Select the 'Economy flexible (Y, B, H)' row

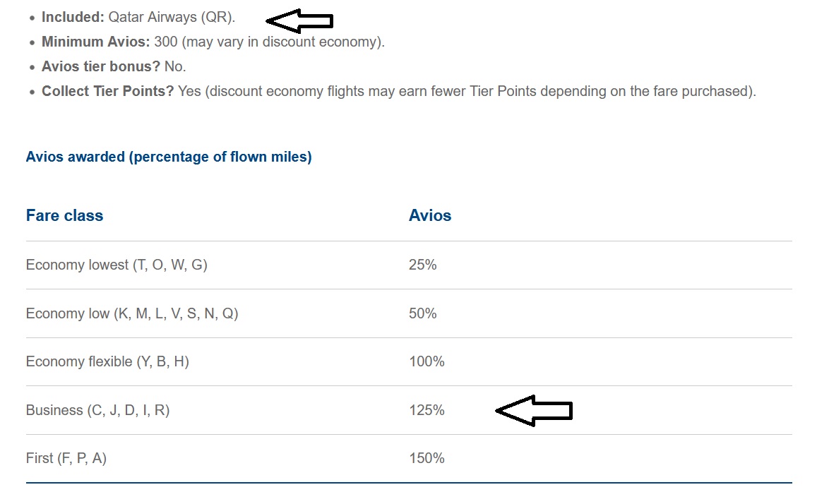coord(107,361)
